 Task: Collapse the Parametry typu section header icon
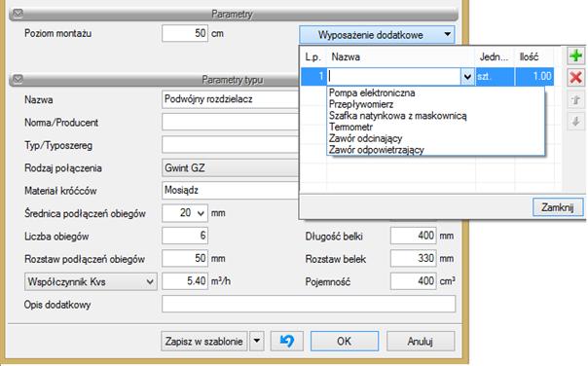click(18, 79)
